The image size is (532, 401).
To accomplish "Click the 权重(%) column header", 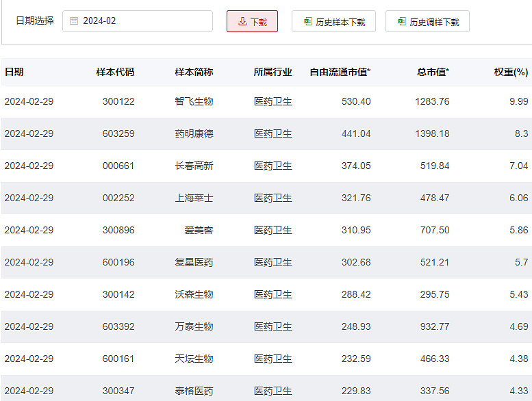I will tap(511, 72).
